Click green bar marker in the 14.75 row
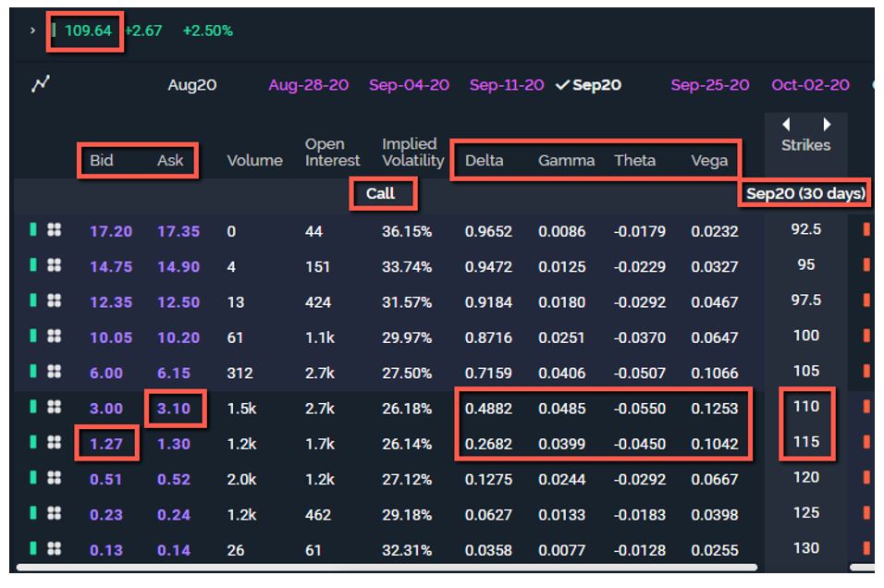This screenshot has height=588, width=884. [33, 265]
